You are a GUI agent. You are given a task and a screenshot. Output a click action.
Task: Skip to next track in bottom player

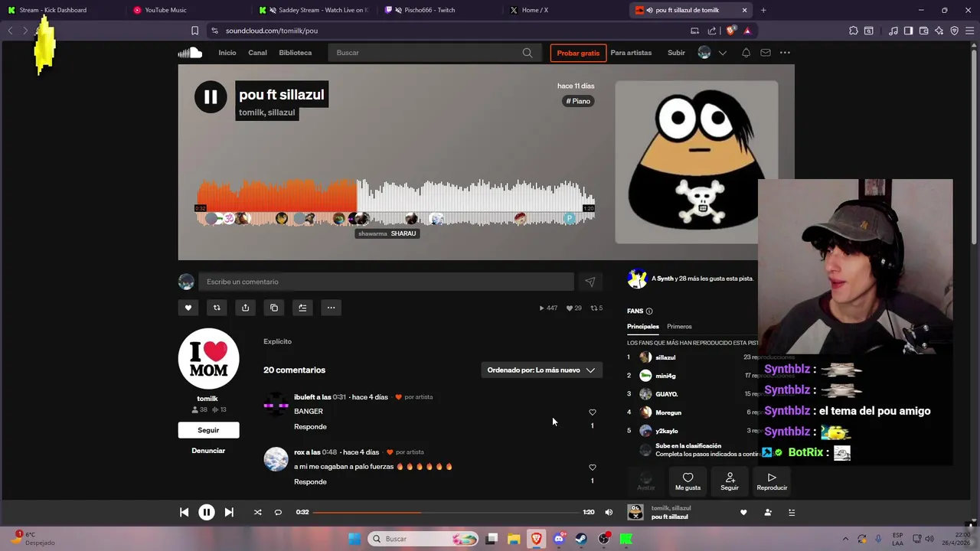click(229, 512)
